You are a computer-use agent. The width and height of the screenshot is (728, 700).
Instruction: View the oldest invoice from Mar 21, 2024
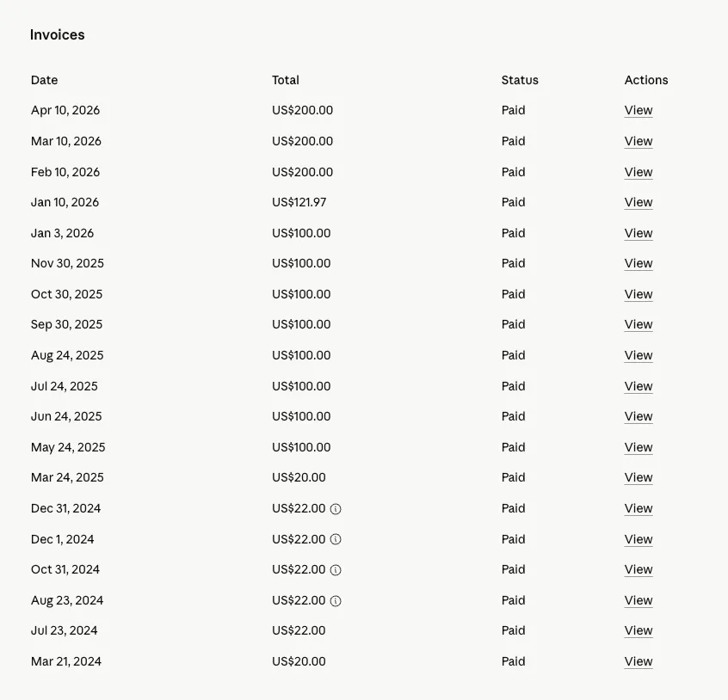[x=638, y=661]
